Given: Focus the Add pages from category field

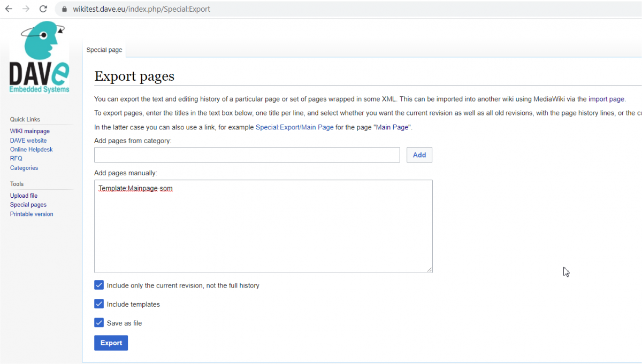Looking at the screenshot, I should tap(247, 155).
